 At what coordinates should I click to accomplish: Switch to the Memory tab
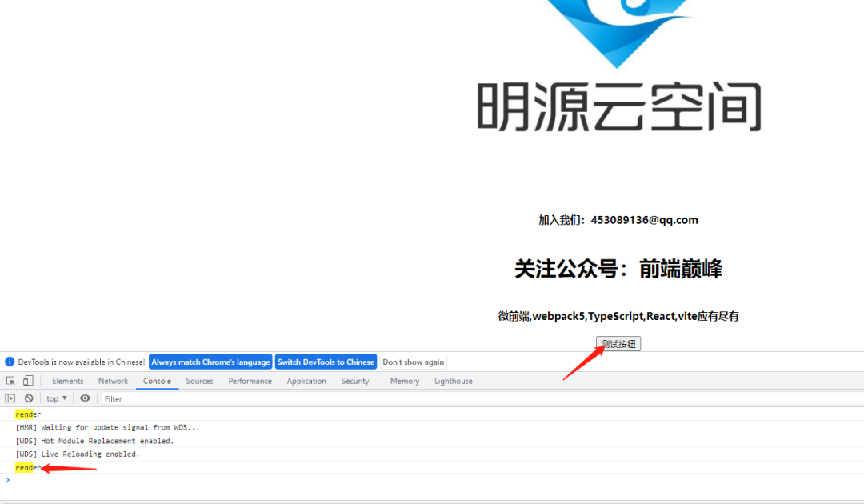(405, 381)
